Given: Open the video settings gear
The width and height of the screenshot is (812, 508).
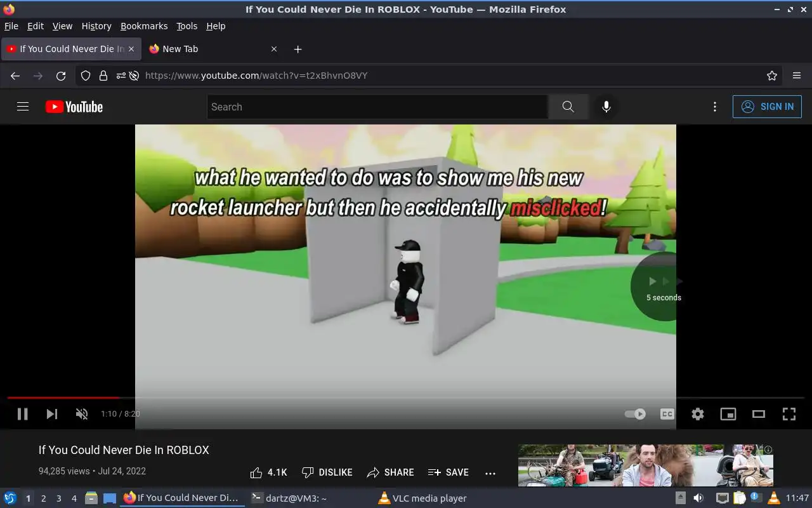Looking at the screenshot, I should [x=698, y=414].
